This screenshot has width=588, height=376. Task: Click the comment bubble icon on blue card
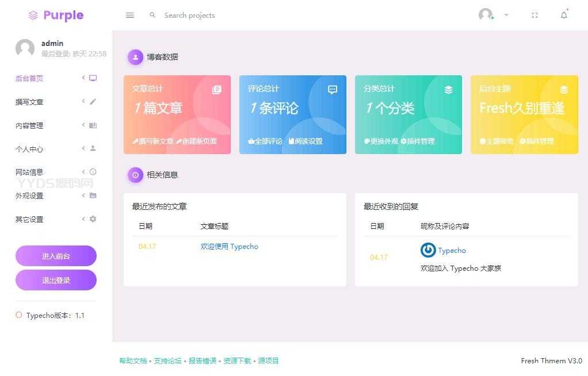coord(333,90)
